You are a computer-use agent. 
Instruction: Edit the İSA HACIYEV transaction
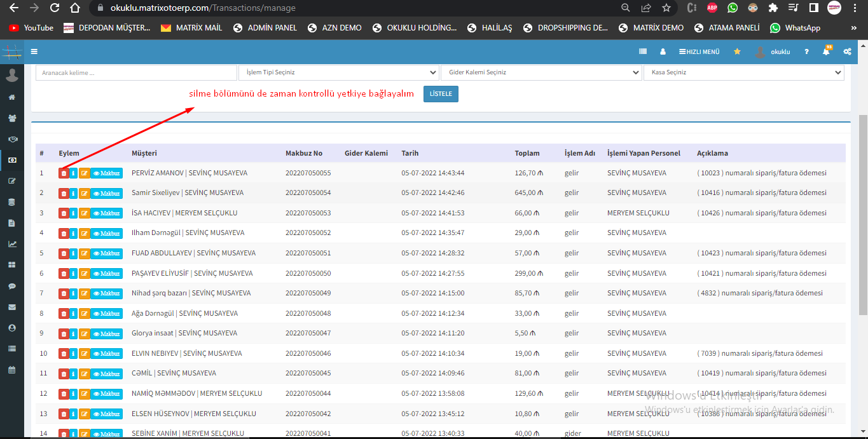tap(84, 213)
